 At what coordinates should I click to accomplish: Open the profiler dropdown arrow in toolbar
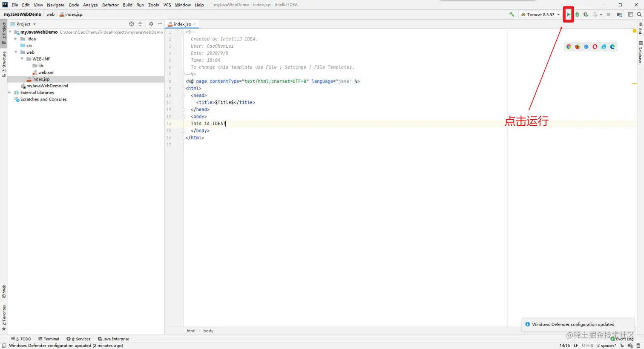[601, 14]
